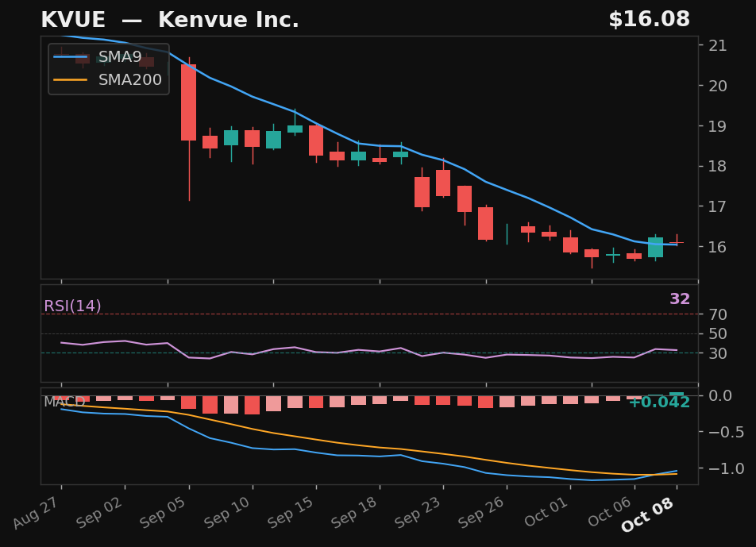Click the Oct 01 date label
The width and height of the screenshot is (756, 547).
(x=546, y=512)
